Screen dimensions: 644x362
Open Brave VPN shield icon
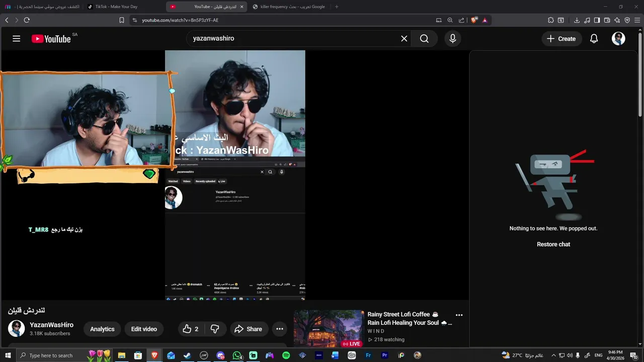pyautogui.click(x=627, y=20)
